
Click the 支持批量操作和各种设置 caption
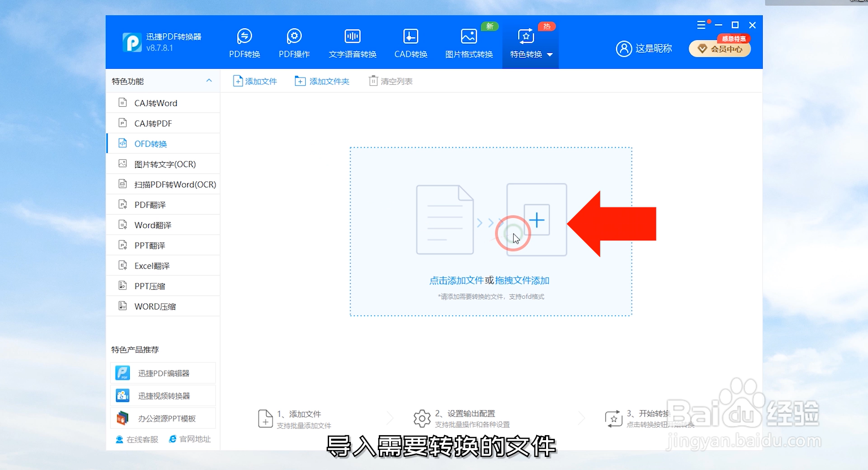click(472, 425)
